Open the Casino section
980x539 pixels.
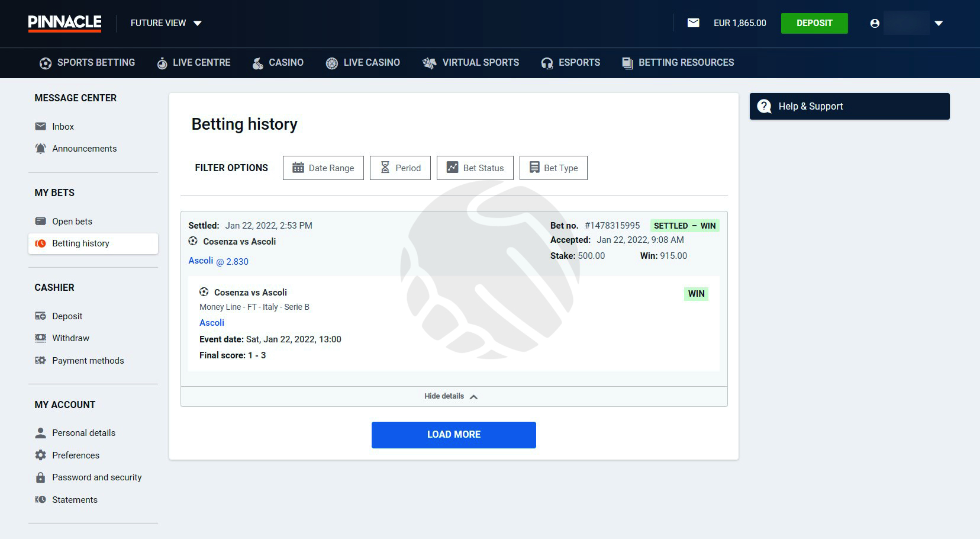point(278,63)
